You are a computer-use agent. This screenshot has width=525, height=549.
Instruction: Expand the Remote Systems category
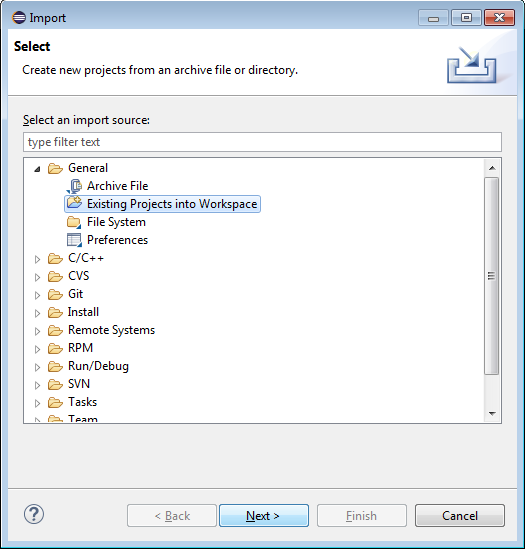point(37,331)
